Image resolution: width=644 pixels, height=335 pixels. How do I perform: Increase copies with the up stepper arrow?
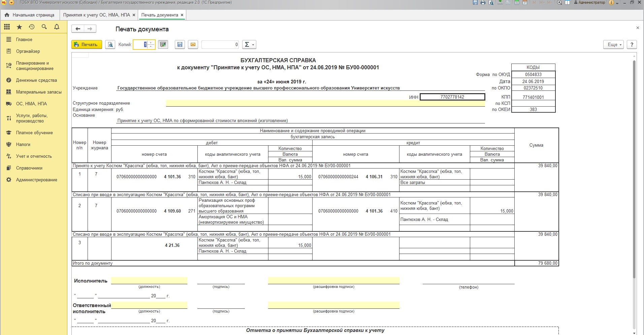tap(151, 42)
